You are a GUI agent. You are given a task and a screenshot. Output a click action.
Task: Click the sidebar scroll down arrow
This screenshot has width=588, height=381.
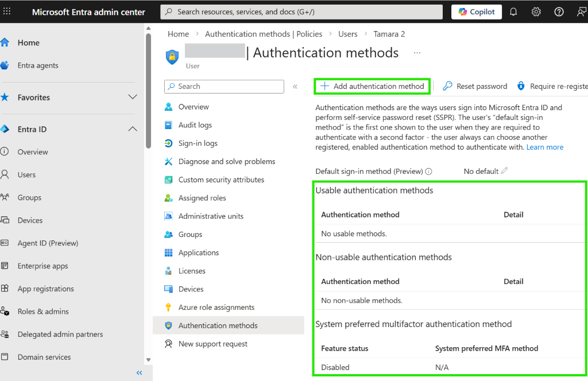[x=149, y=360]
